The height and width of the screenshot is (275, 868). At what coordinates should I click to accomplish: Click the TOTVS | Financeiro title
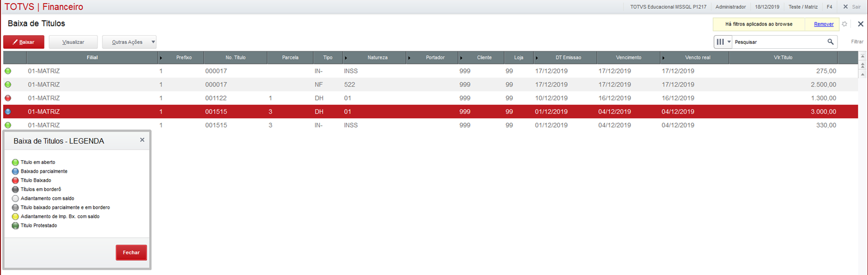(x=44, y=7)
